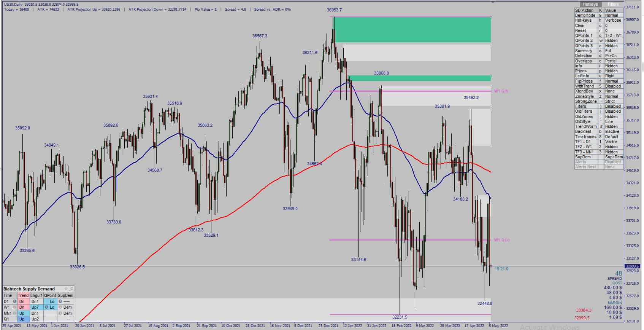
Task: Change Overlaps Partial value
Action: point(614,61)
